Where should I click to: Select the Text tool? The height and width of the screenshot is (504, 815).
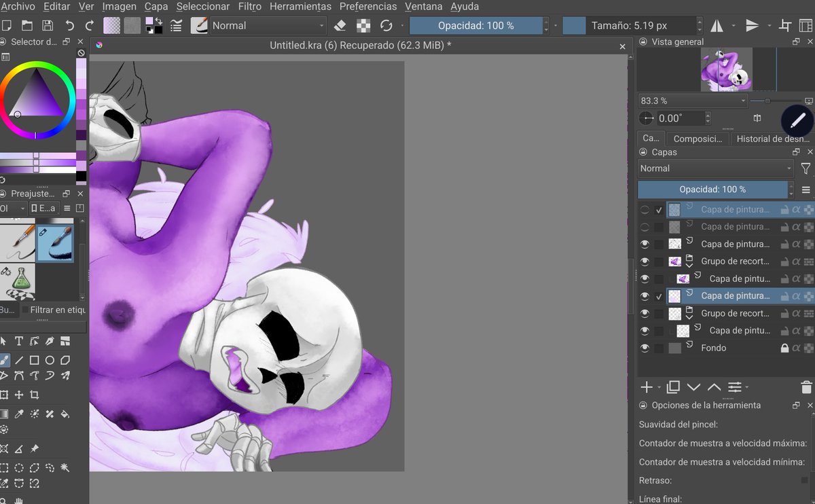tap(19, 341)
